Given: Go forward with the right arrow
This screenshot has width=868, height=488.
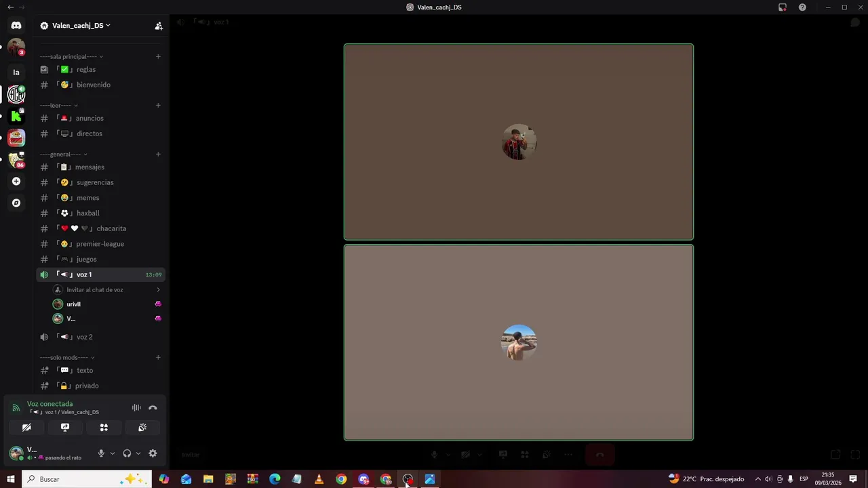Looking at the screenshot, I should (22, 7).
